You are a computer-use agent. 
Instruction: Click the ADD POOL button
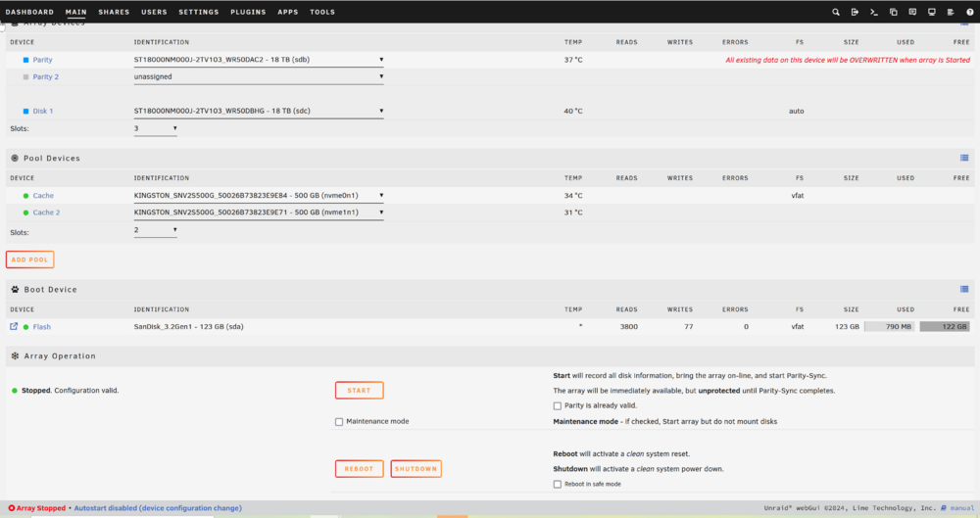[30, 259]
